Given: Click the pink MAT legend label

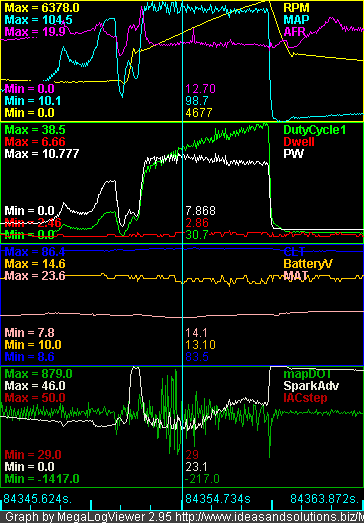Looking at the screenshot, I should 295,276.
